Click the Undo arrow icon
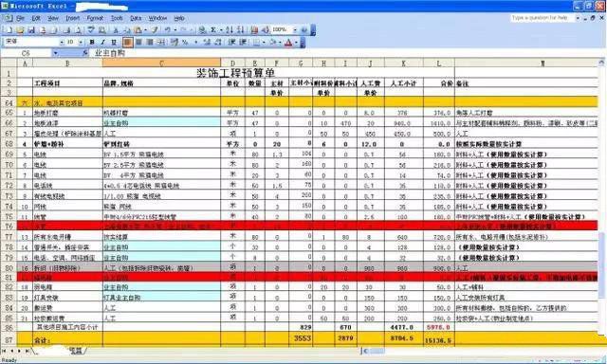The image size is (607, 364). 168,29
